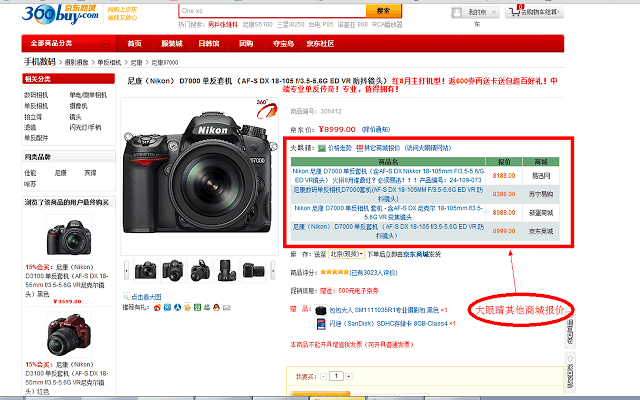Open 镜头 in the related categories sidebar
This screenshot has width=640, height=400.
click(75, 117)
